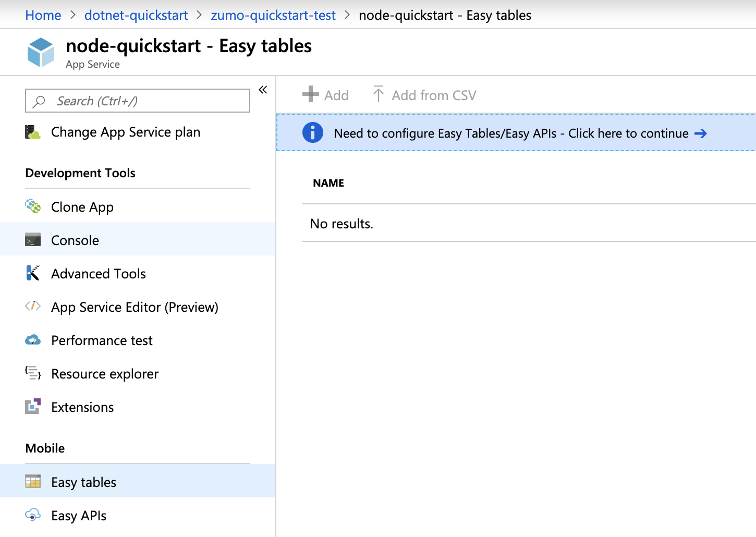Viewport: 756px width, 537px height.
Task: Collapse the sidebar with the double chevron
Action: tap(263, 90)
